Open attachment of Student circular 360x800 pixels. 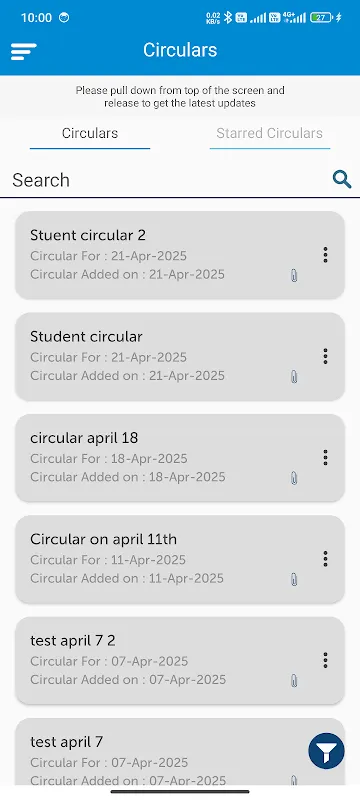294,377
